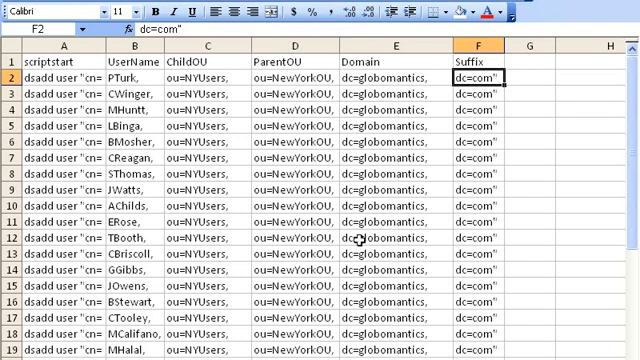Select the cell containing MCalifano,
The height and width of the screenshot is (360, 640).
tap(135, 334)
